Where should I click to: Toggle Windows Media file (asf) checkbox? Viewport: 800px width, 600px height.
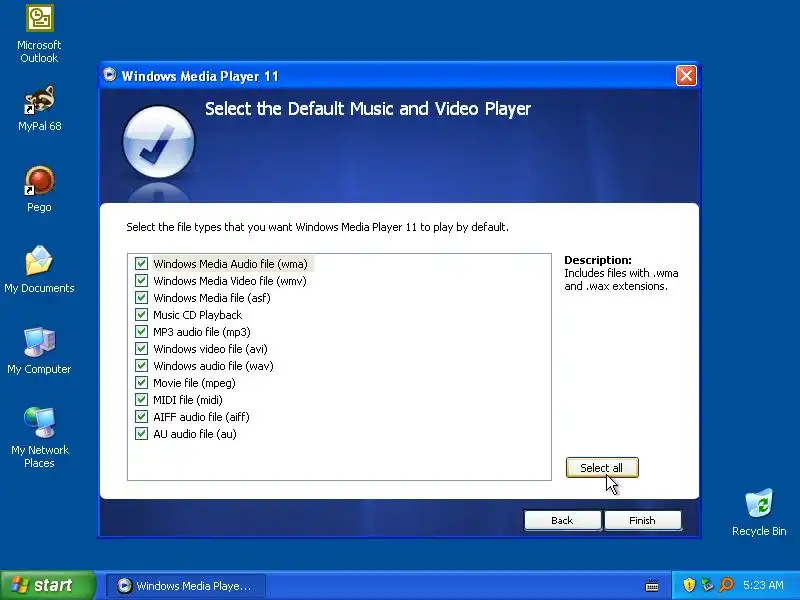pos(141,297)
